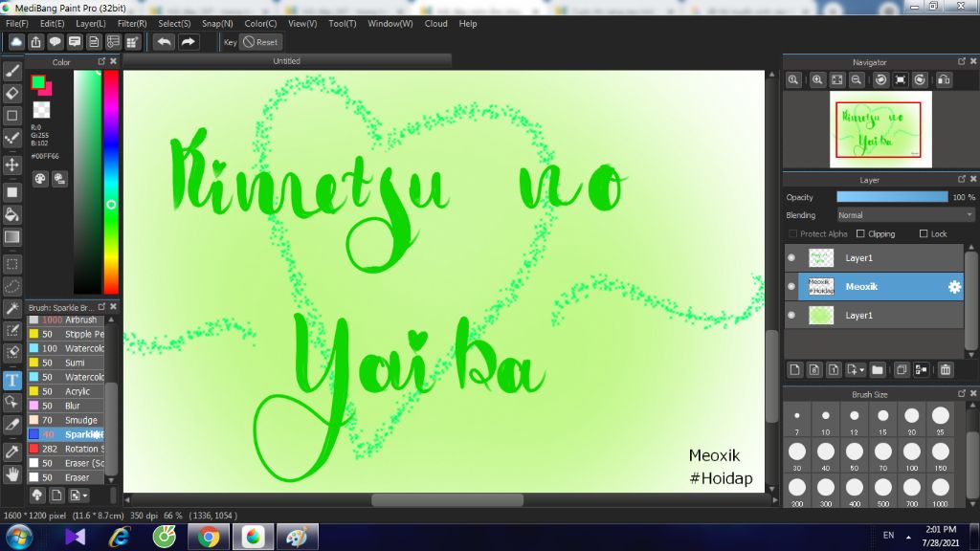Image resolution: width=980 pixels, height=551 pixels.
Task: Open the Window menu
Action: click(390, 24)
